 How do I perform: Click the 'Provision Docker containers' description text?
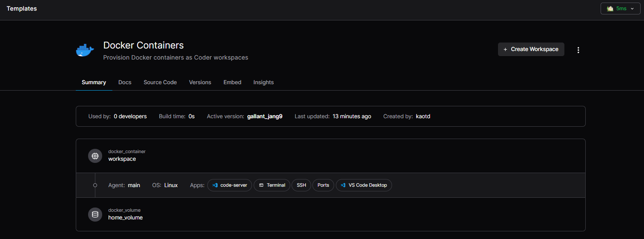pos(176,57)
